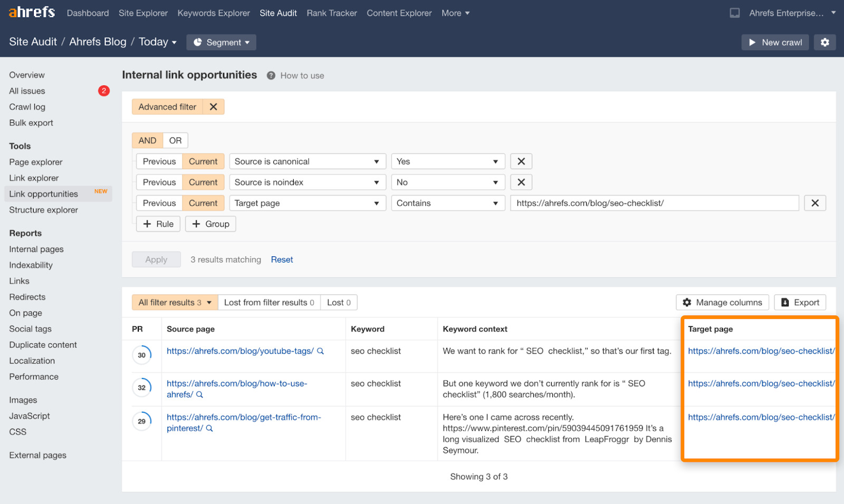Remove the Source is canonical filter rule
This screenshot has height=504, width=844.
click(x=521, y=161)
